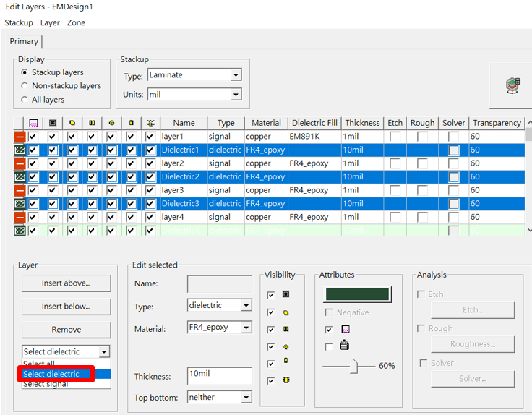
Task: Choose Select dielectric in dropdown list
Action: pyautogui.click(x=66, y=374)
